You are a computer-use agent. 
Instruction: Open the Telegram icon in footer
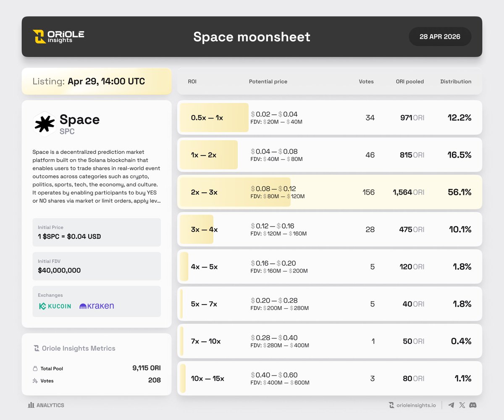(451, 405)
